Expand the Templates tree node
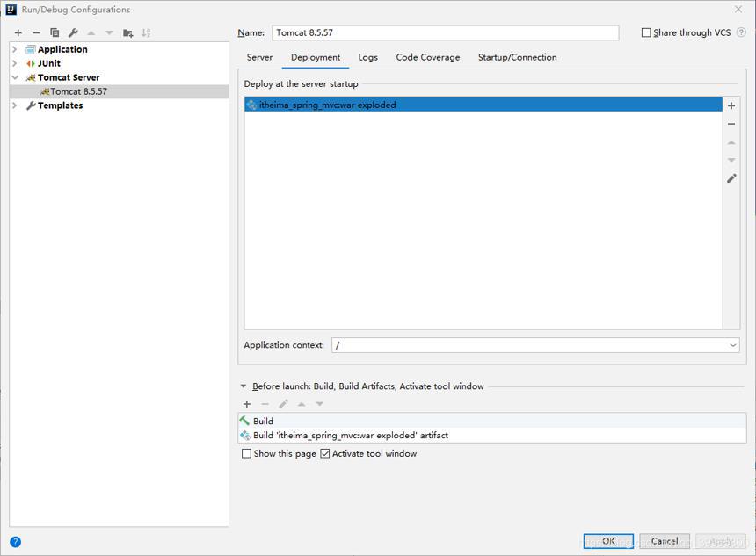 point(14,105)
